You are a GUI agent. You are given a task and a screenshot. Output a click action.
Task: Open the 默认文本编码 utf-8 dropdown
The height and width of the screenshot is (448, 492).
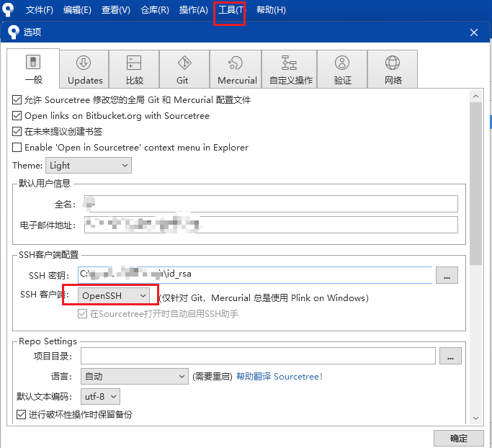(100, 397)
